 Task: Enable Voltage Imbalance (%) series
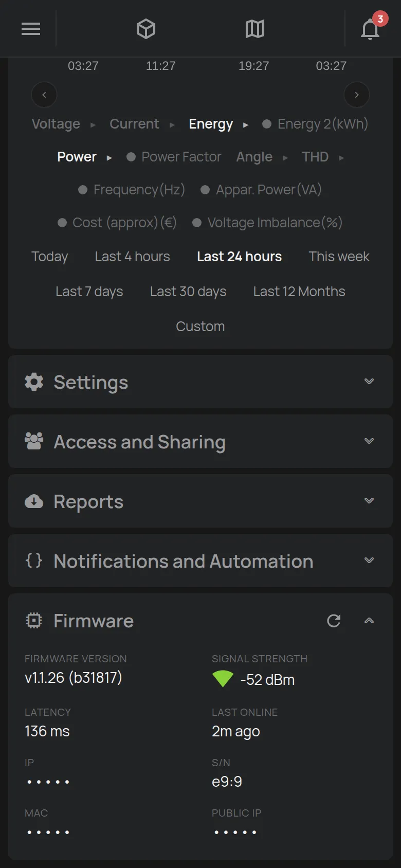(x=267, y=223)
